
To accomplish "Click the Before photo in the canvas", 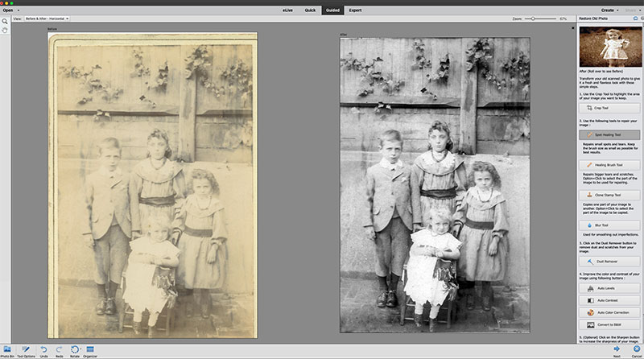I will pos(152,185).
